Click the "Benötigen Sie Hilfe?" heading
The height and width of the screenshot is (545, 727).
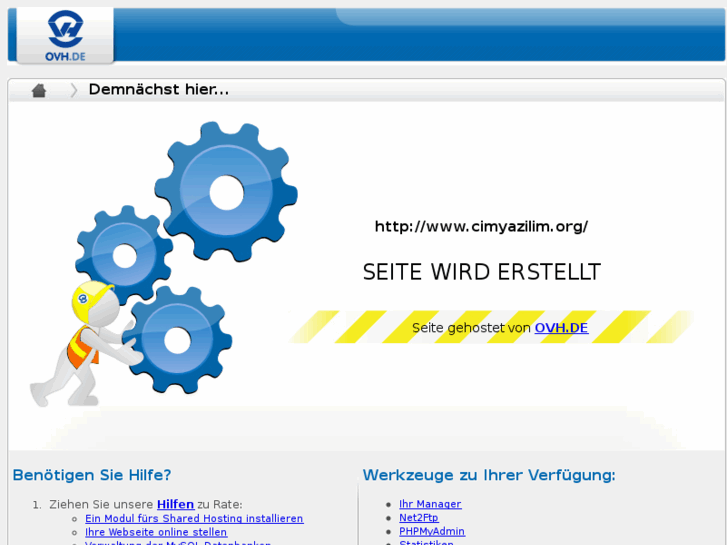click(x=92, y=475)
